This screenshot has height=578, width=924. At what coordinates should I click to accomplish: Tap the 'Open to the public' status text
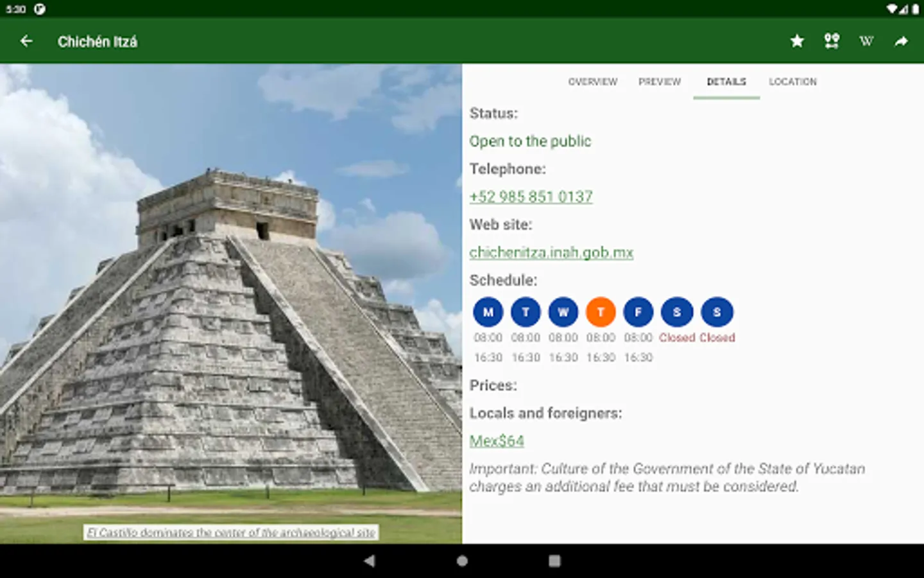coord(530,141)
